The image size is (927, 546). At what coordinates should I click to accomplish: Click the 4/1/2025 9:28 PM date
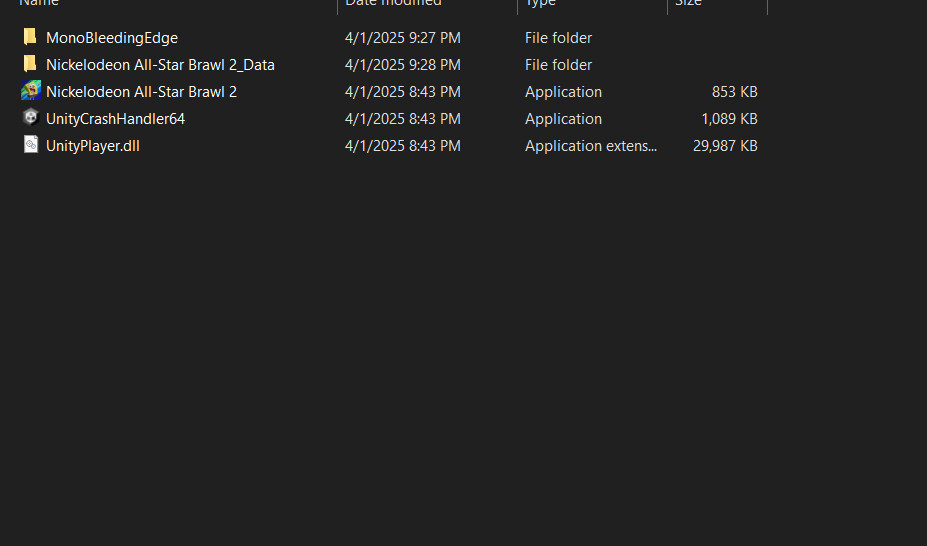(402, 65)
